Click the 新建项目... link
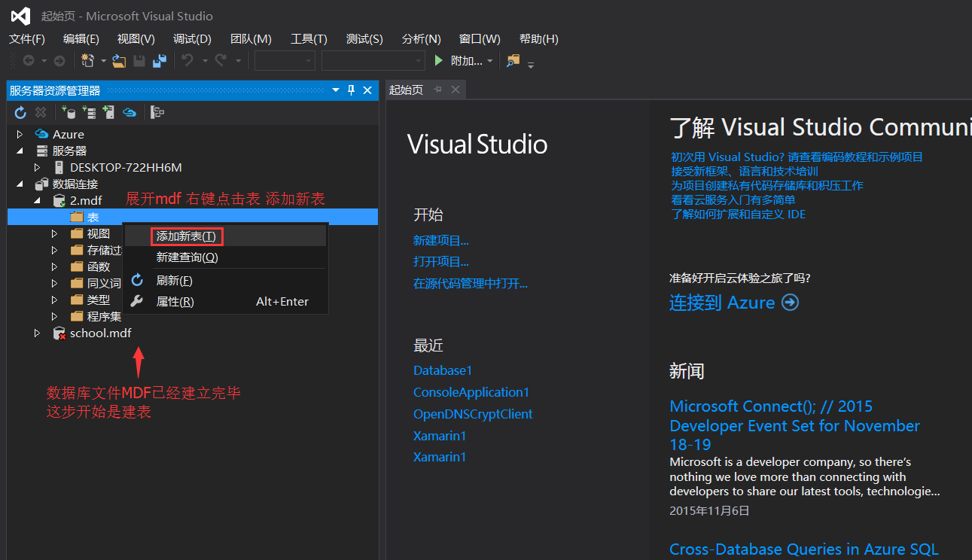972x560 pixels. [x=441, y=241]
